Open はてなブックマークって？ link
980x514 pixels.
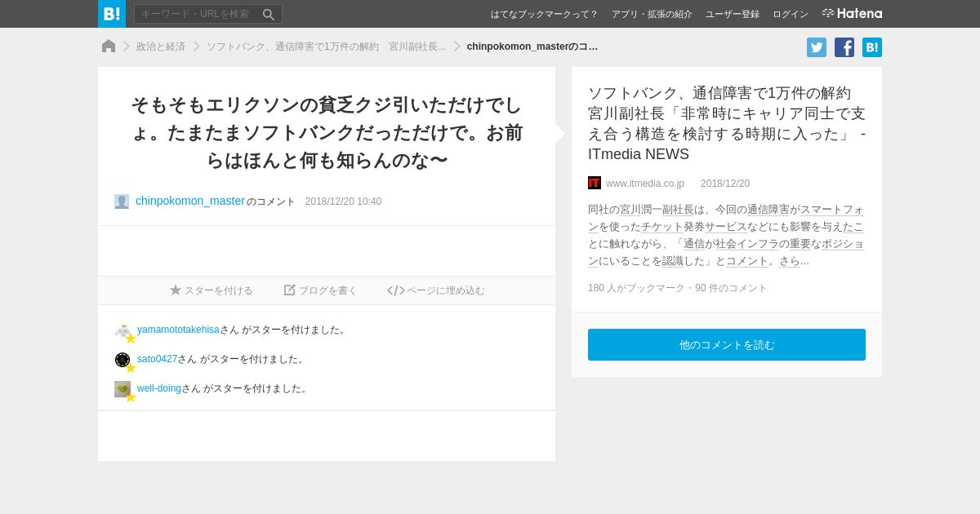[544, 14]
